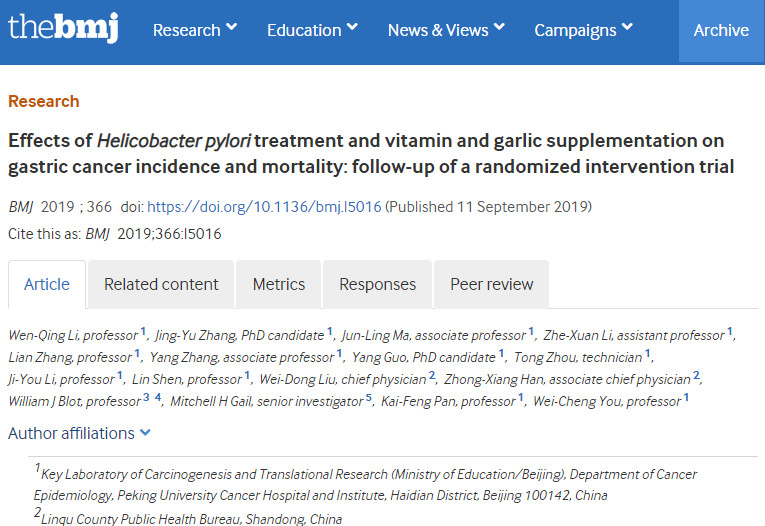Open the Metrics tab
The width and height of the screenshot is (765, 526).
pyautogui.click(x=279, y=284)
